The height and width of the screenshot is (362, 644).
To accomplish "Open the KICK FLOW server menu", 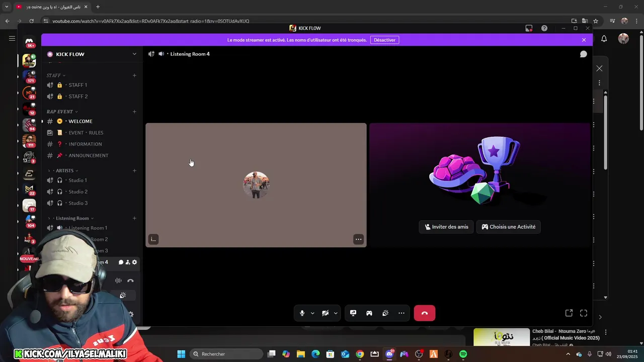I will click(92, 54).
